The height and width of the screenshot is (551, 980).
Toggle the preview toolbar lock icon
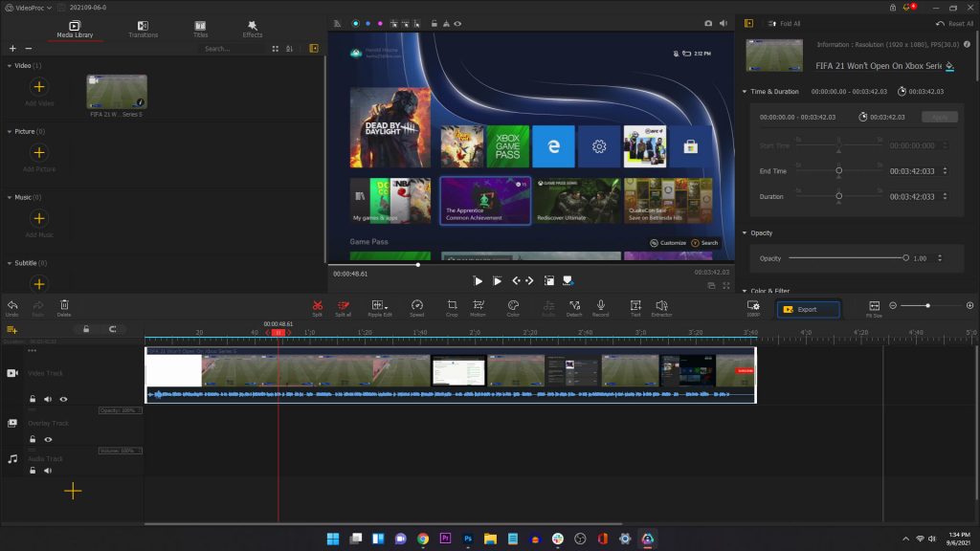pyautogui.click(x=434, y=24)
